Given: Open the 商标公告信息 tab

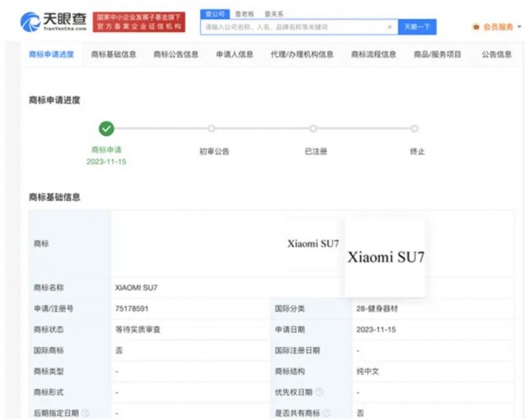Looking at the screenshot, I should tap(176, 54).
